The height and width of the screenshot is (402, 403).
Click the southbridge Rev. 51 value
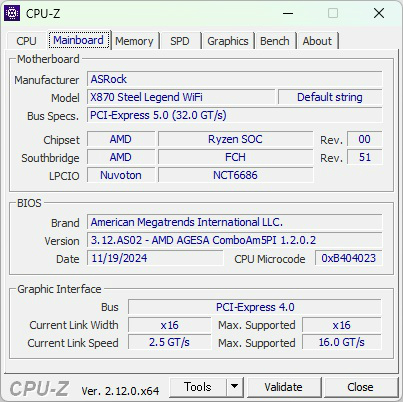click(x=365, y=157)
